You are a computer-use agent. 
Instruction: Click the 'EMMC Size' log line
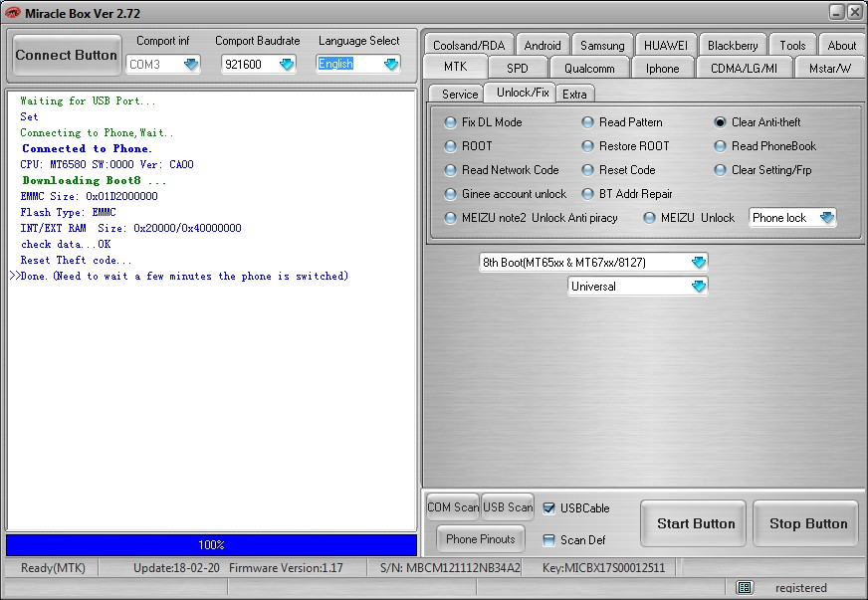click(x=89, y=196)
